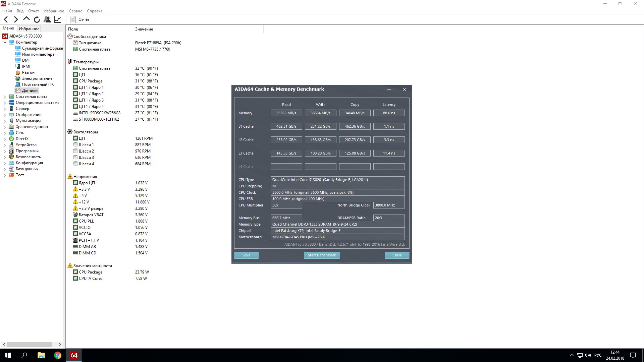Click the РУС language indicator in tray
The height and width of the screenshot is (362, 644).
tap(598, 355)
